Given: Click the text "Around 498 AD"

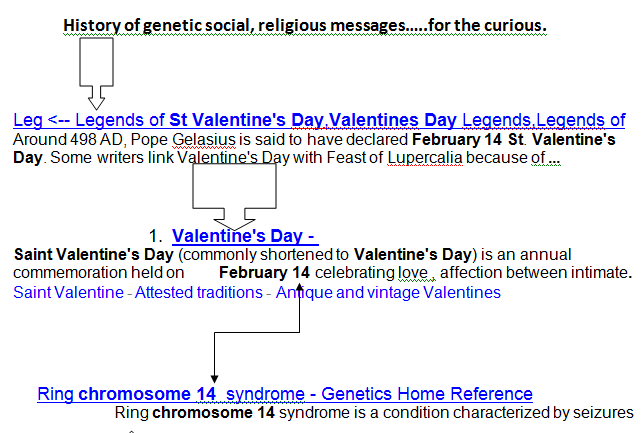Looking at the screenshot, I should pyautogui.click(x=56, y=140).
